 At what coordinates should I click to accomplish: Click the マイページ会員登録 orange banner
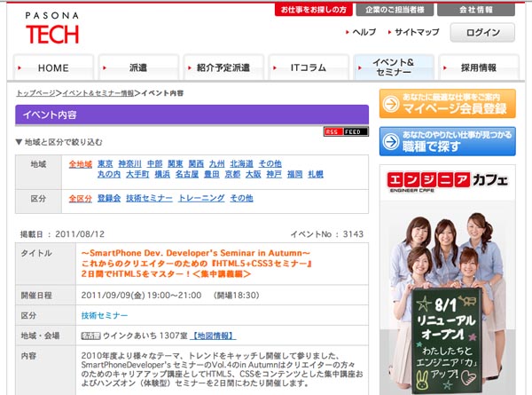[447, 103]
